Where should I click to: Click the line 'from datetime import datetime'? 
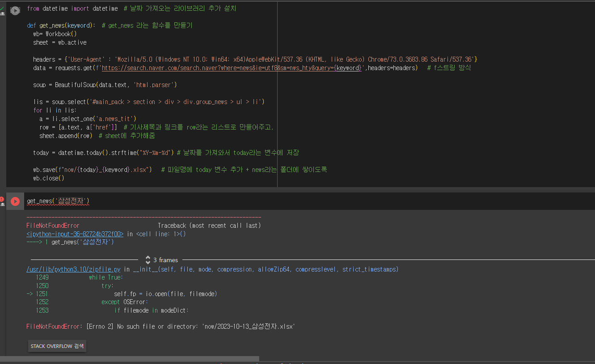72,8
